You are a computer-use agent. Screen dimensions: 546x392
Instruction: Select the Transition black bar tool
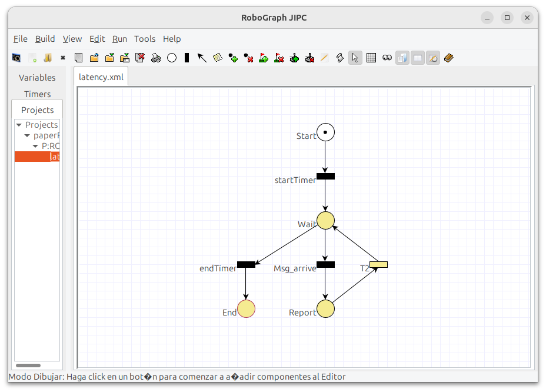[x=187, y=58]
